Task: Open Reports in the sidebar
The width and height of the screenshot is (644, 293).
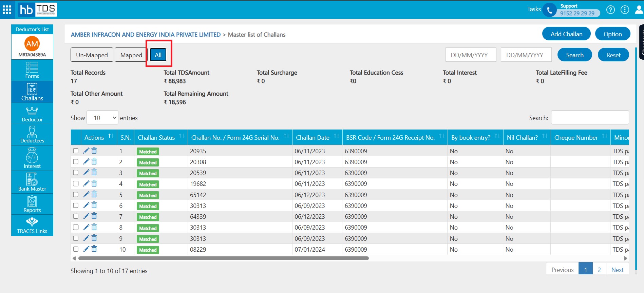Action: 32,204
